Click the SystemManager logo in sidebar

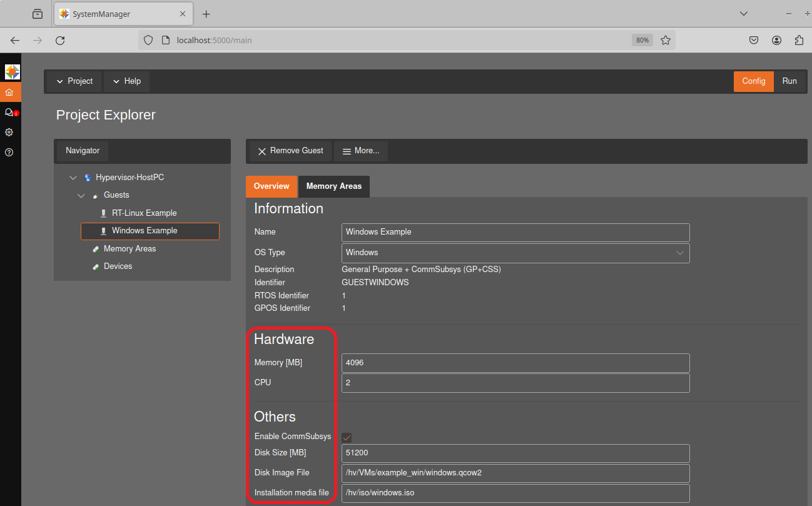12,71
